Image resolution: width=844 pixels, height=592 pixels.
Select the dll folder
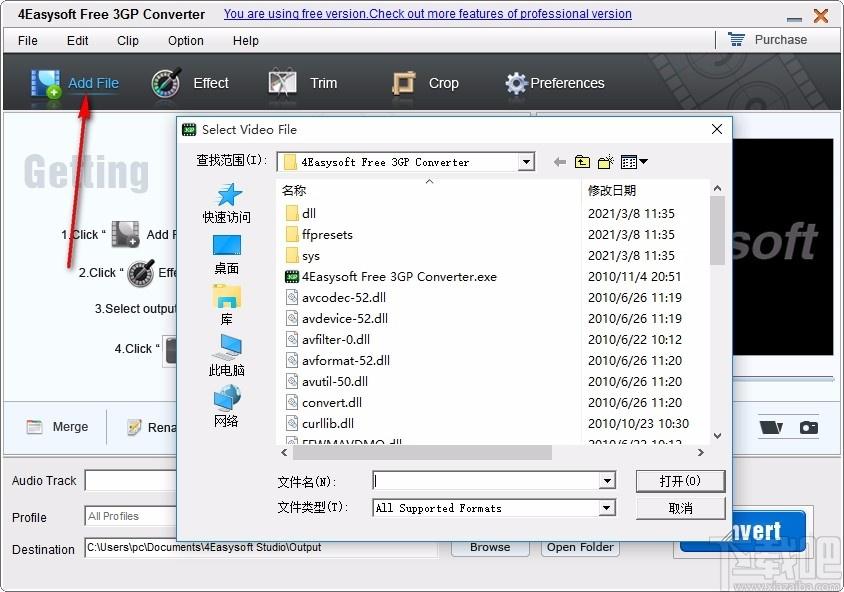coord(300,214)
